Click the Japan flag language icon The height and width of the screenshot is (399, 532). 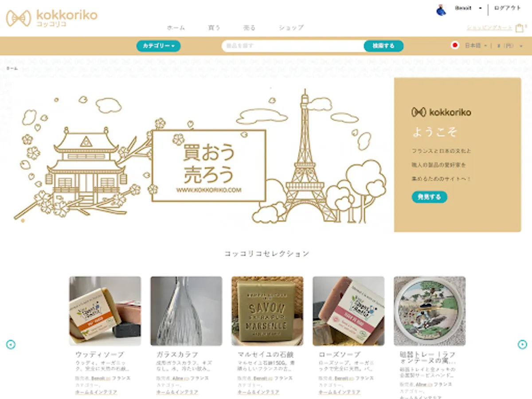(x=455, y=45)
